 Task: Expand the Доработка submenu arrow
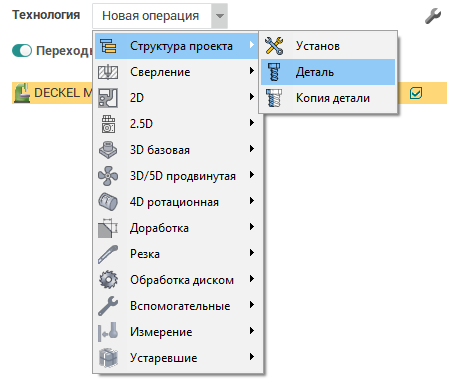252,227
